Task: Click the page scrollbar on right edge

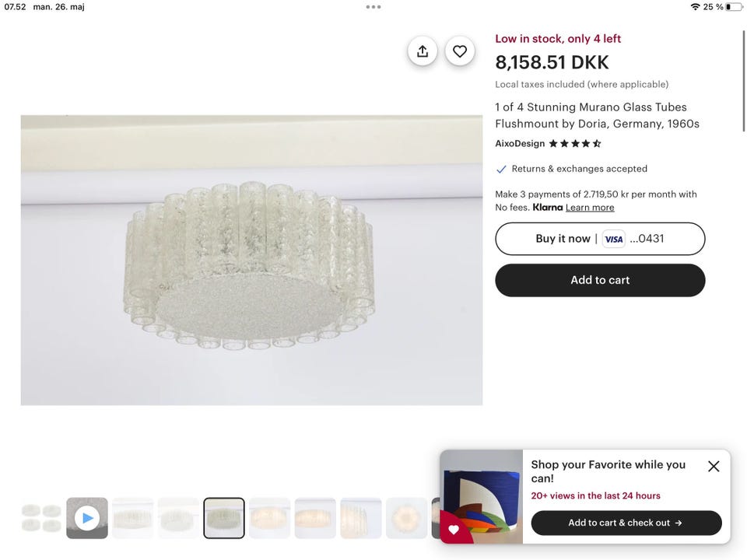Action: pos(744,78)
